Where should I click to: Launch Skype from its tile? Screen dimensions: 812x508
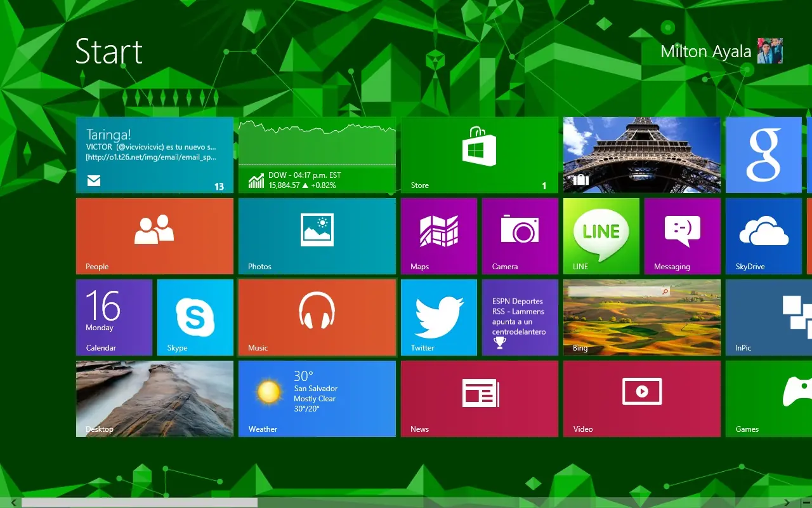coord(195,317)
